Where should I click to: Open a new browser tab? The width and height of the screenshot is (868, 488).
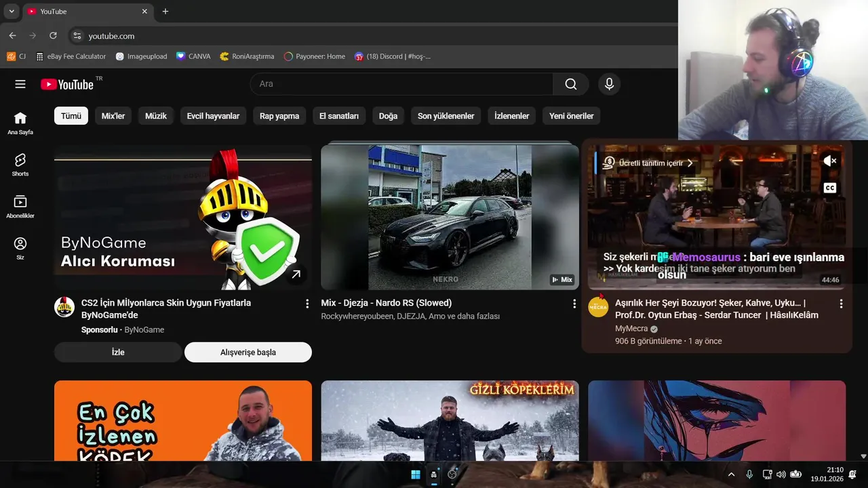pyautogui.click(x=165, y=12)
